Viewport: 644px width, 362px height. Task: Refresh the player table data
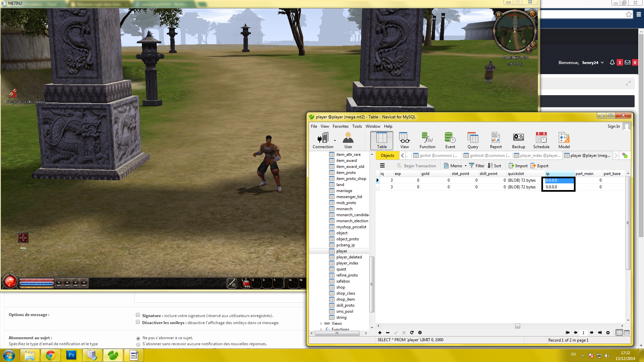[412, 333]
